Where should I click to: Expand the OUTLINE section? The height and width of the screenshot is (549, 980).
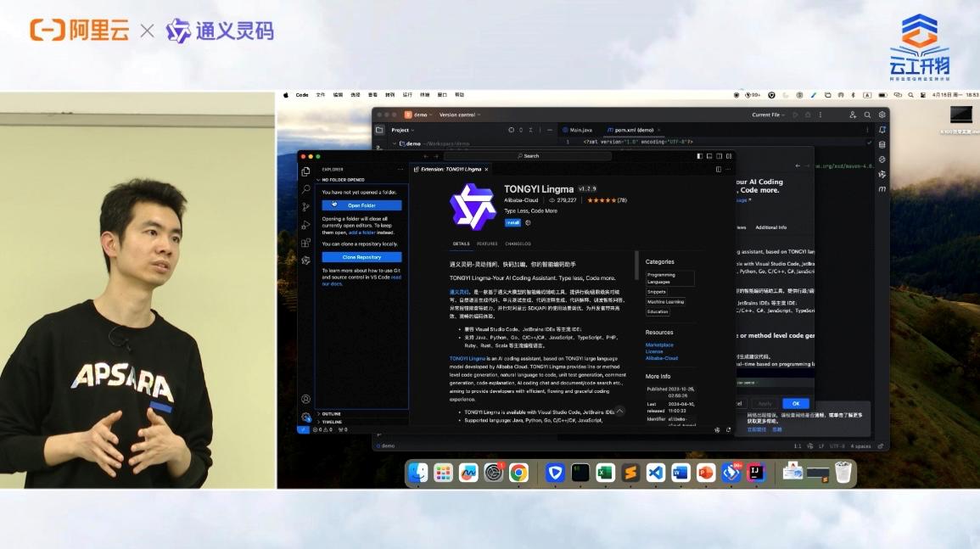point(331,414)
